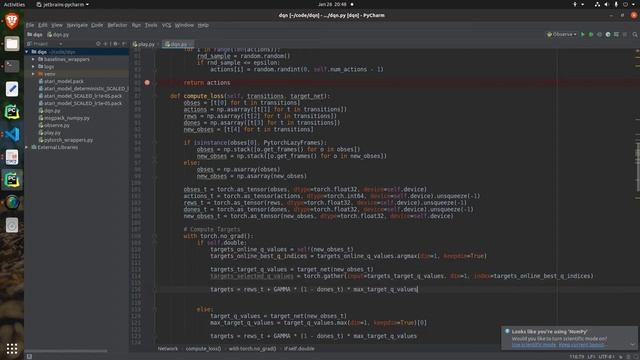Expand the venv folder
The height and width of the screenshot is (360, 640).
[33, 74]
